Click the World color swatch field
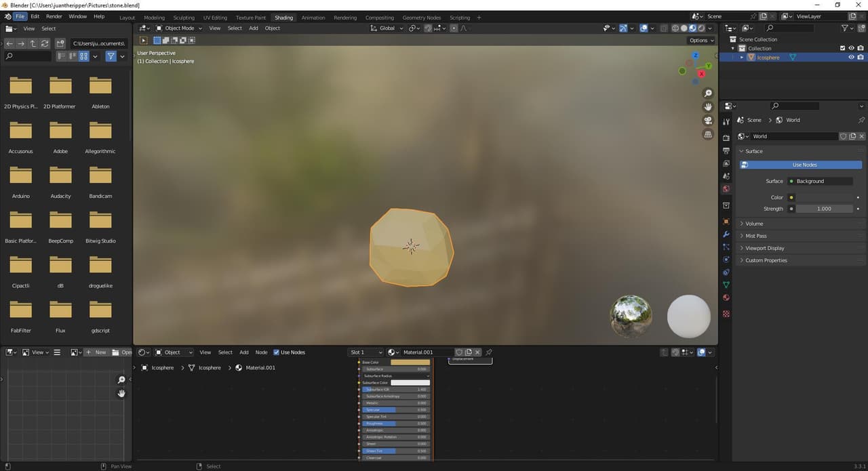 tap(825, 197)
